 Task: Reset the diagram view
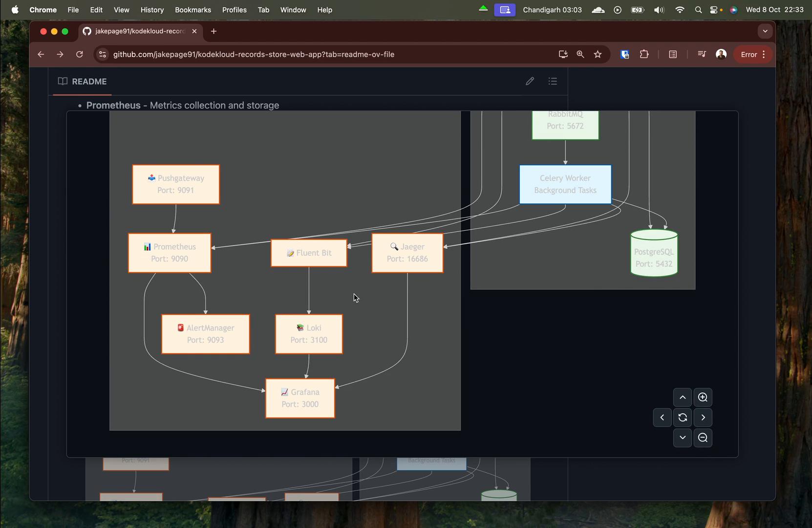point(683,418)
